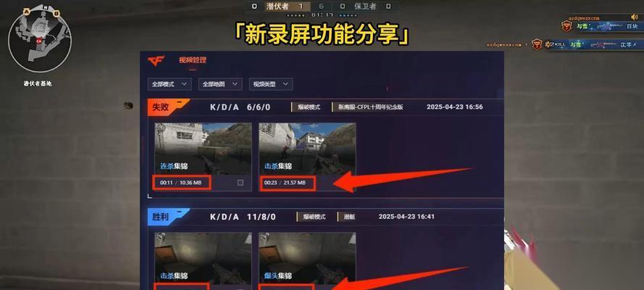The image size is (644, 290).
Task: Open the 全部地图 map filter dropdown
Action: tap(220, 84)
